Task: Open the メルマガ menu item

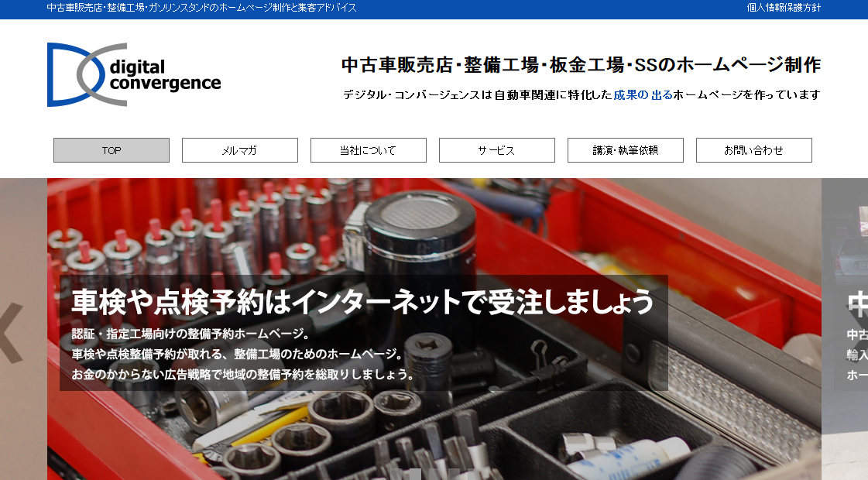Action: pos(240,150)
